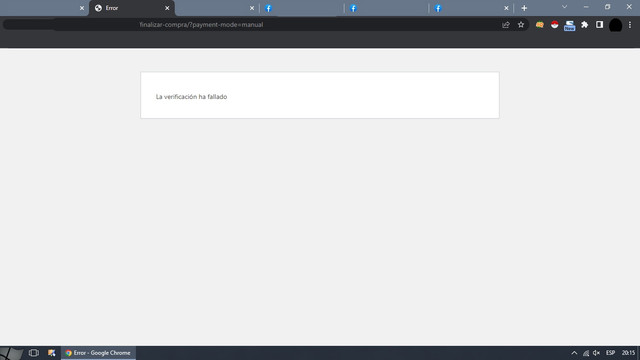Toggle the Chrome side panel icon

point(599,25)
